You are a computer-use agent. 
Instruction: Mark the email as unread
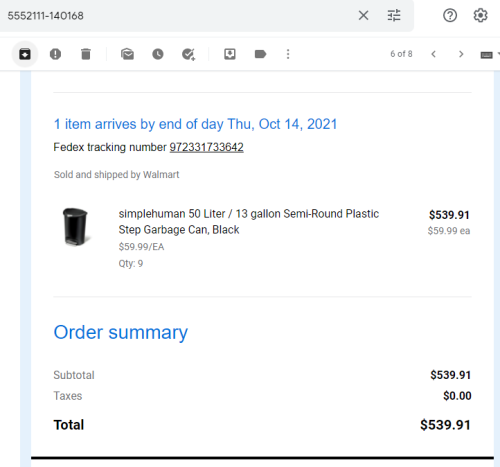pyautogui.click(x=127, y=54)
